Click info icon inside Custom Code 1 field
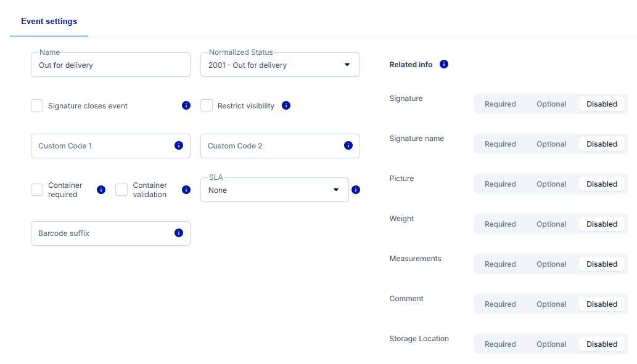The image size is (637, 364). pos(179,145)
